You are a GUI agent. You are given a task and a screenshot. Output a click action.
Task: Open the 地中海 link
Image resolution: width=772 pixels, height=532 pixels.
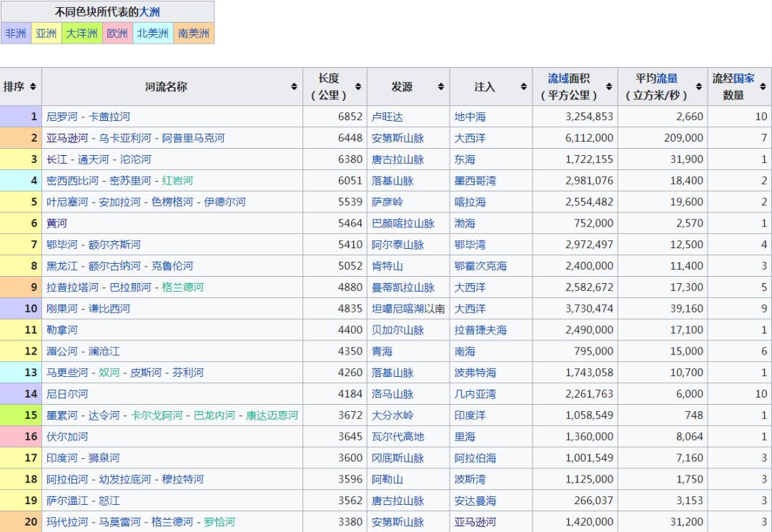[470, 117]
